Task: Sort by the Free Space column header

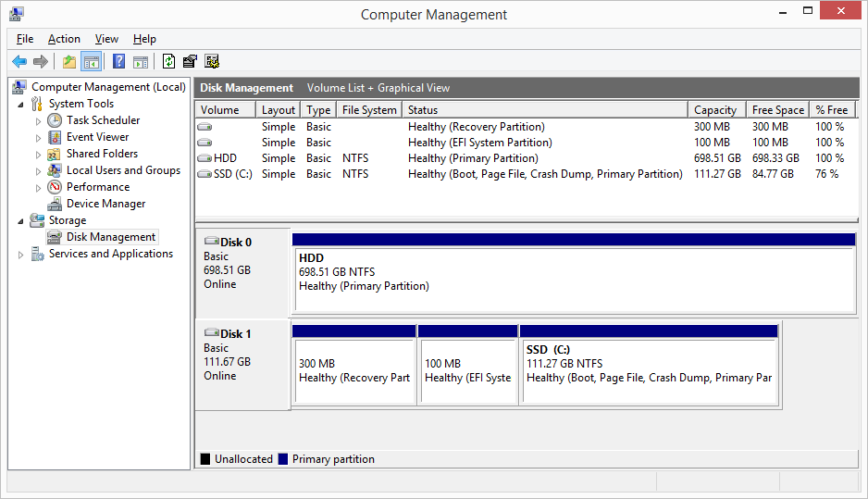Action: pyautogui.click(x=777, y=109)
